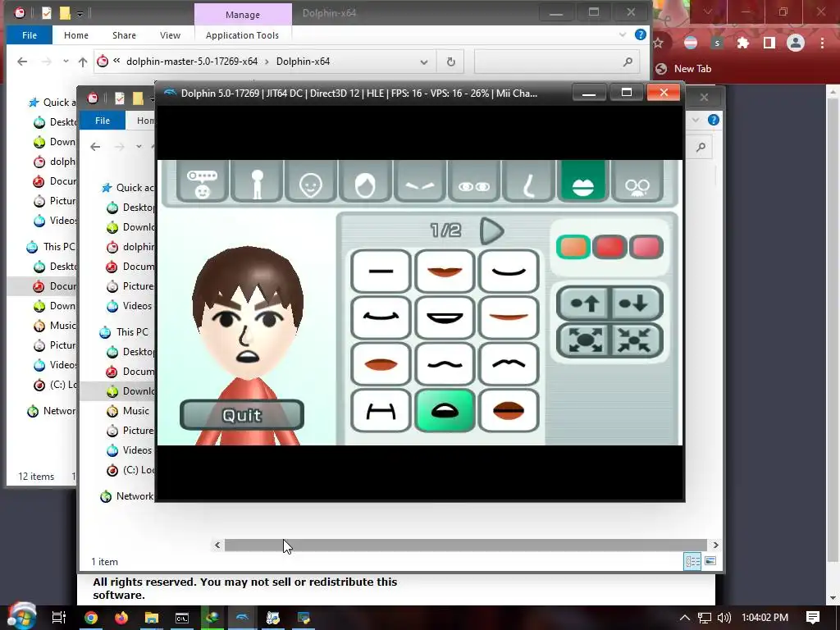Open the Mii profile name tab
Viewport: 840px width, 630px height.
[202, 182]
